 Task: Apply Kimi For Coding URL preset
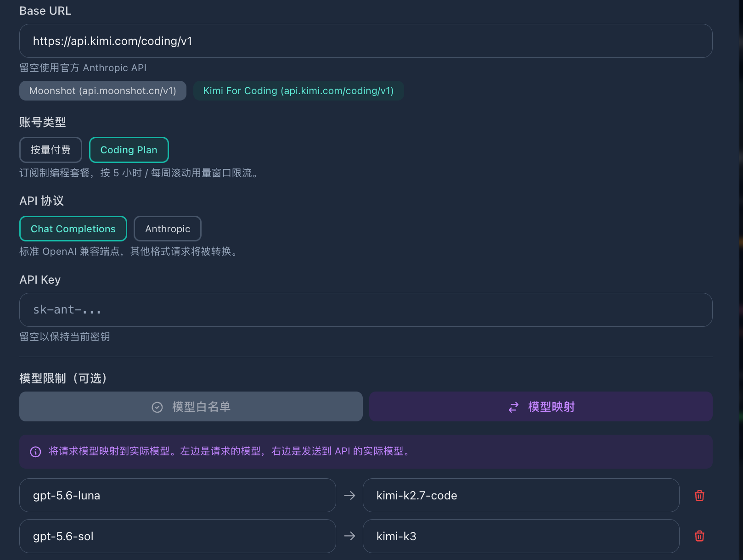pos(298,90)
